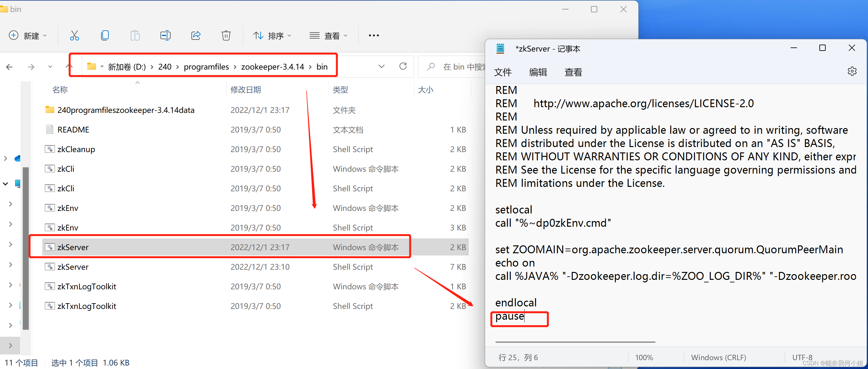Screen dimensions: 868x369
Task: Navigate back using the back arrow
Action: (x=9, y=66)
